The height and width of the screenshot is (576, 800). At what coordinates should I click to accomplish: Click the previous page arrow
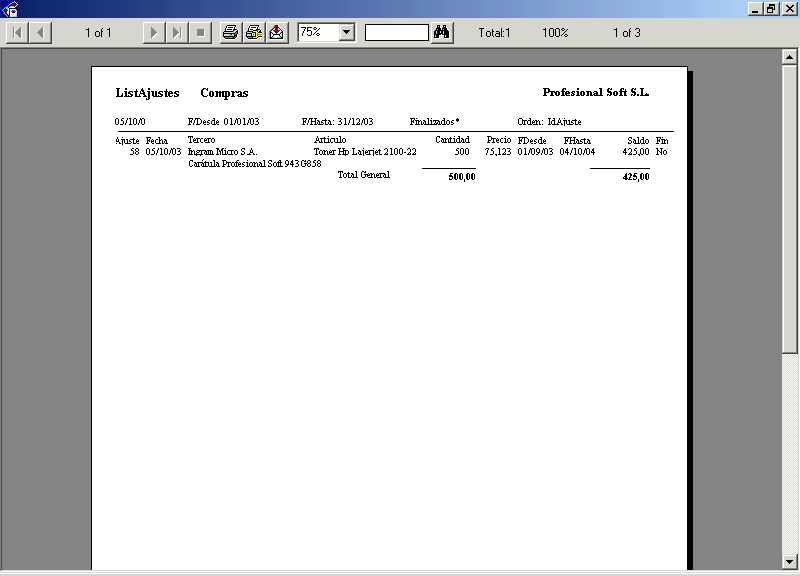point(40,33)
